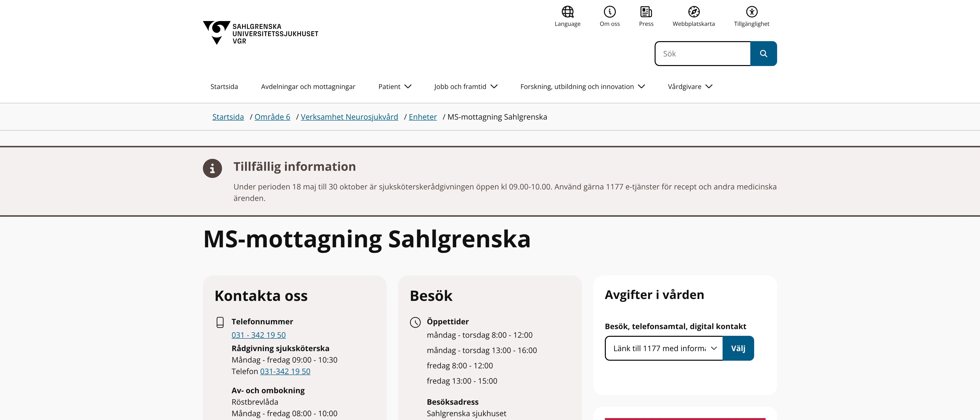Click the Besöksadress label
Screen dimensions: 980x420
(x=452, y=402)
